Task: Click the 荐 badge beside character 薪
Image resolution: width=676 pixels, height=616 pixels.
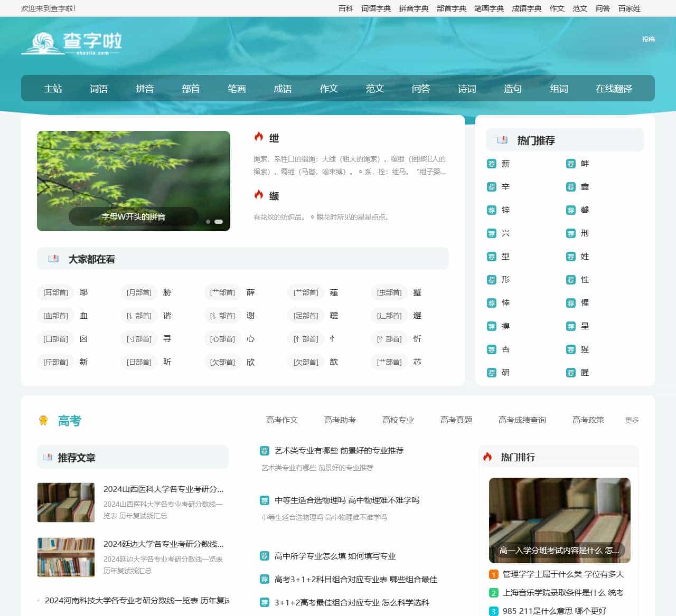Action: click(492, 164)
